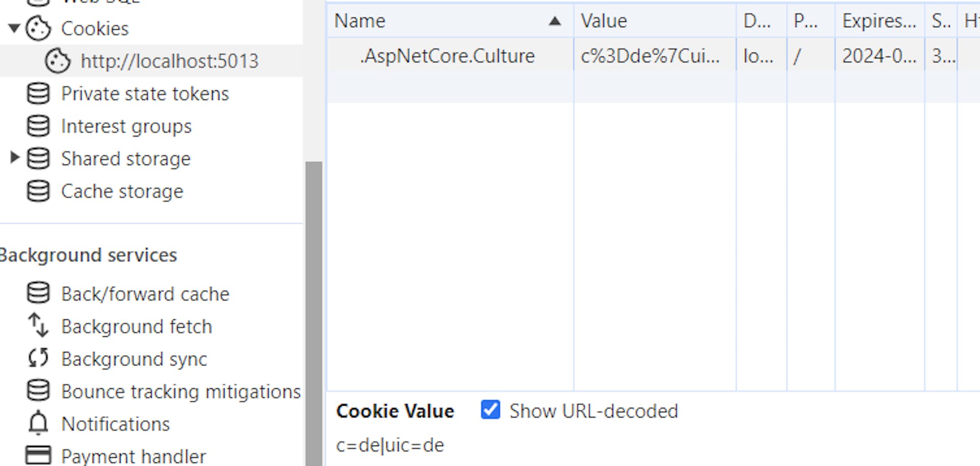Open Bounce tracking mitigations panel

point(180,391)
